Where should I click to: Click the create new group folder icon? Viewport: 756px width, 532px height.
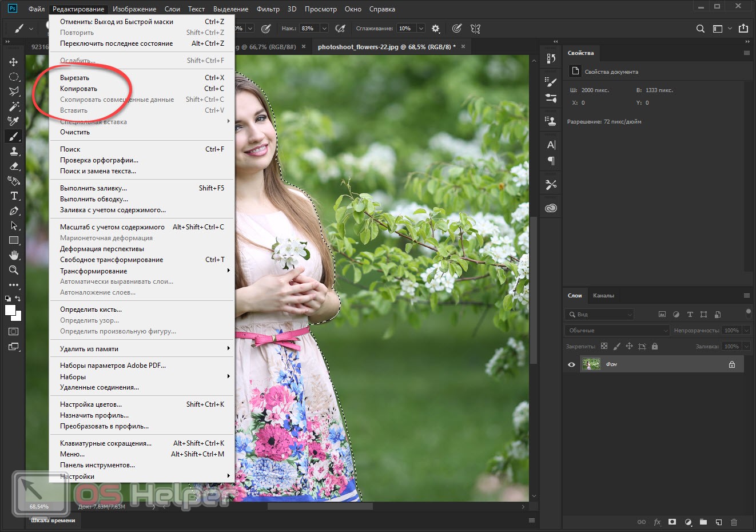[703, 522]
